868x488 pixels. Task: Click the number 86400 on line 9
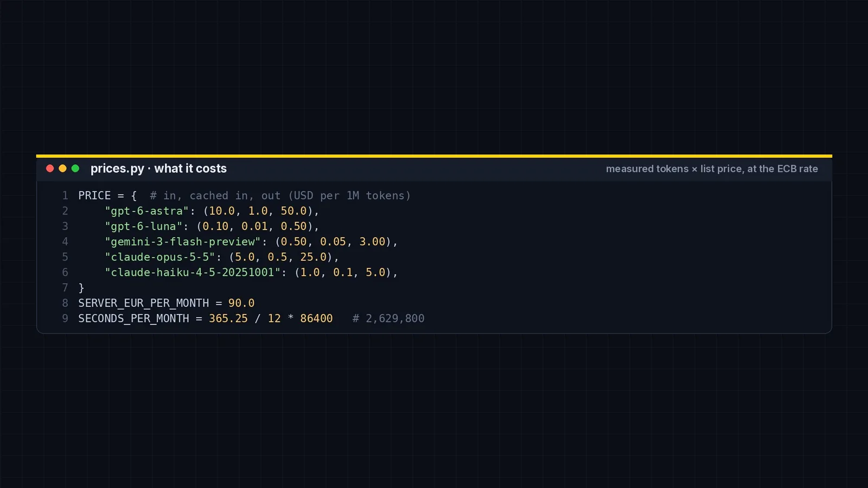(x=316, y=318)
